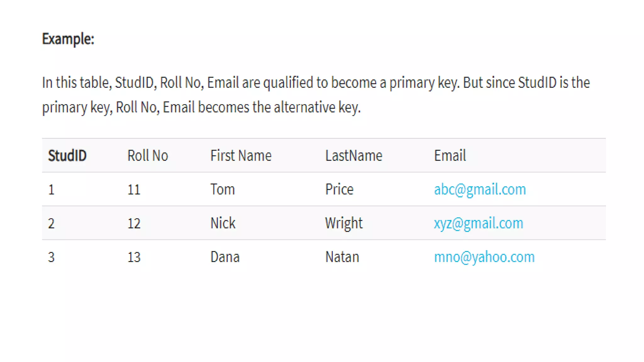Click the Roll No column header
Image resolution: width=644 pixels, height=362 pixels.
tap(148, 156)
